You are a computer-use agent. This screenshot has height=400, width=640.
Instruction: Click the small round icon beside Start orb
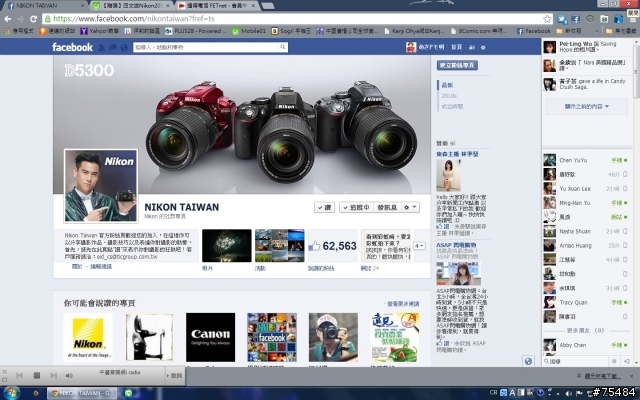(36, 393)
